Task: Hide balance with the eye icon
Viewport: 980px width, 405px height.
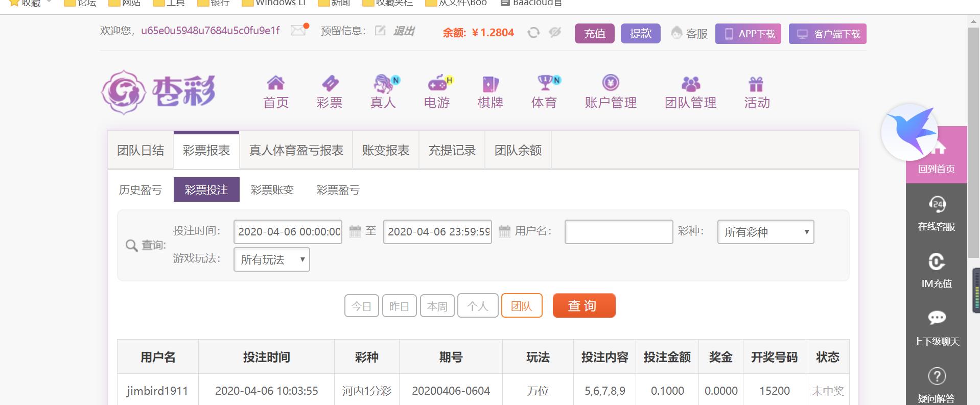Action: 555,33
